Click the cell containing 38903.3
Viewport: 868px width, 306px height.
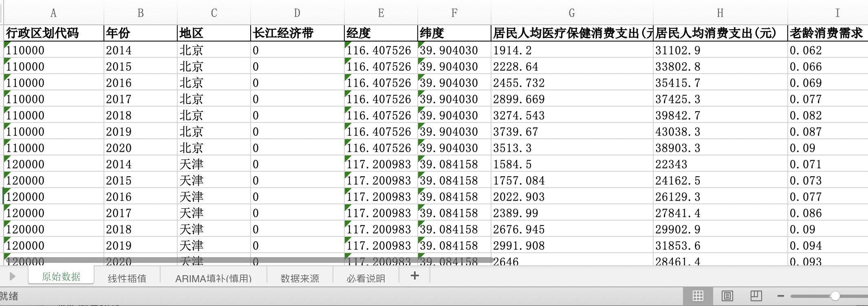click(x=720, y=148)
